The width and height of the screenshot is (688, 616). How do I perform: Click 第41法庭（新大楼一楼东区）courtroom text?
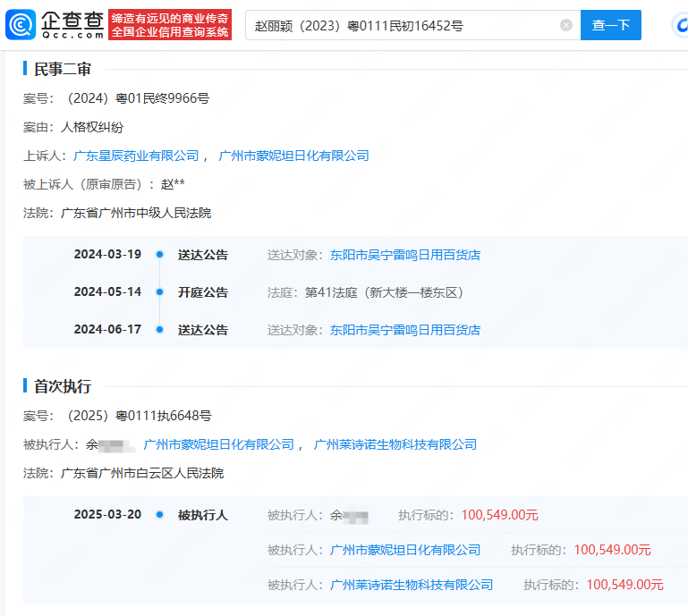pyautogui.click(x=384, y=292)
